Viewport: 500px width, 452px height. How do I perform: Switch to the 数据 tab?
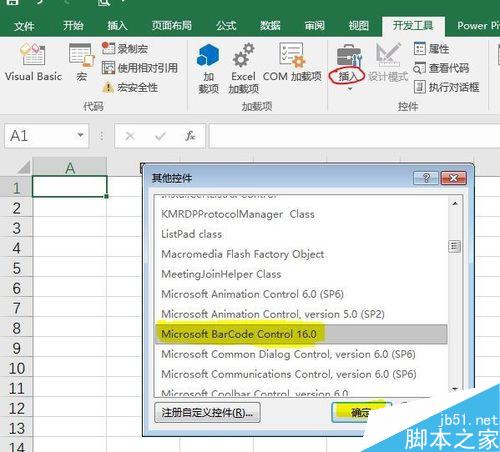tap(270, 26)
